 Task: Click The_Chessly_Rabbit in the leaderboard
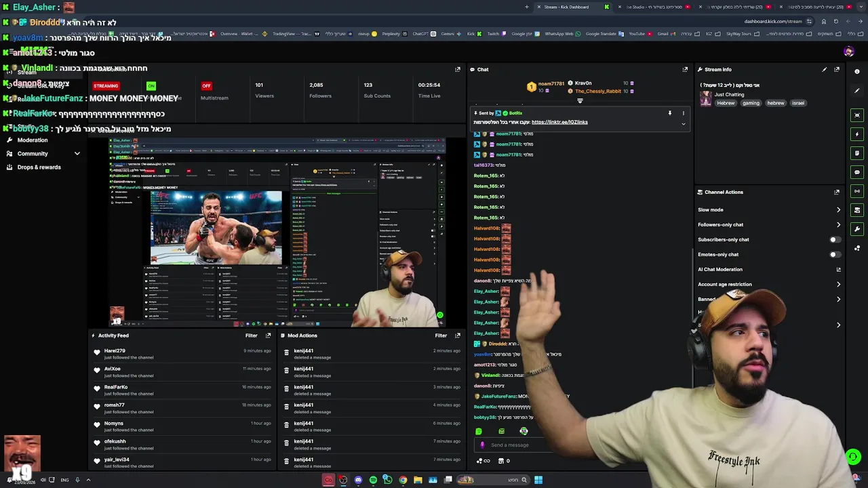(x=598, y=91)
